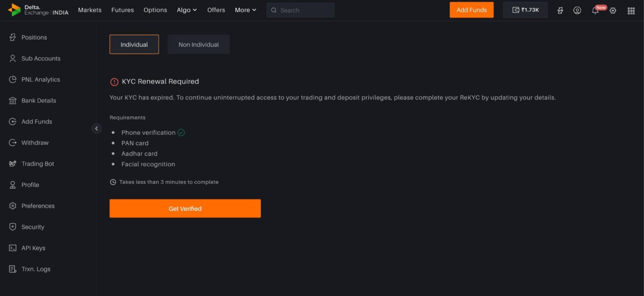Click the Delta Exchange logo icon

(x=14, y=10)
